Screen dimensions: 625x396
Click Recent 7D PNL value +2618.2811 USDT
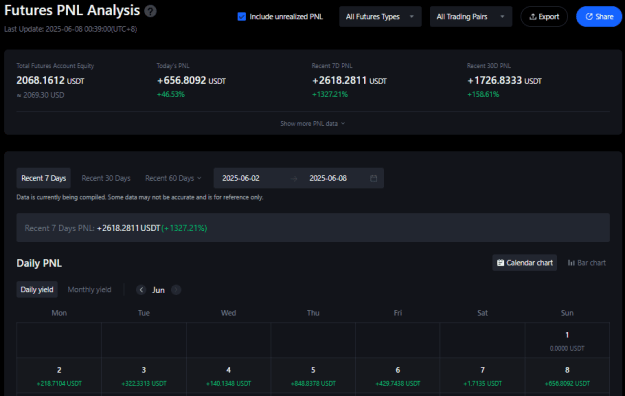pyautogui.click(x=349, y=81)
